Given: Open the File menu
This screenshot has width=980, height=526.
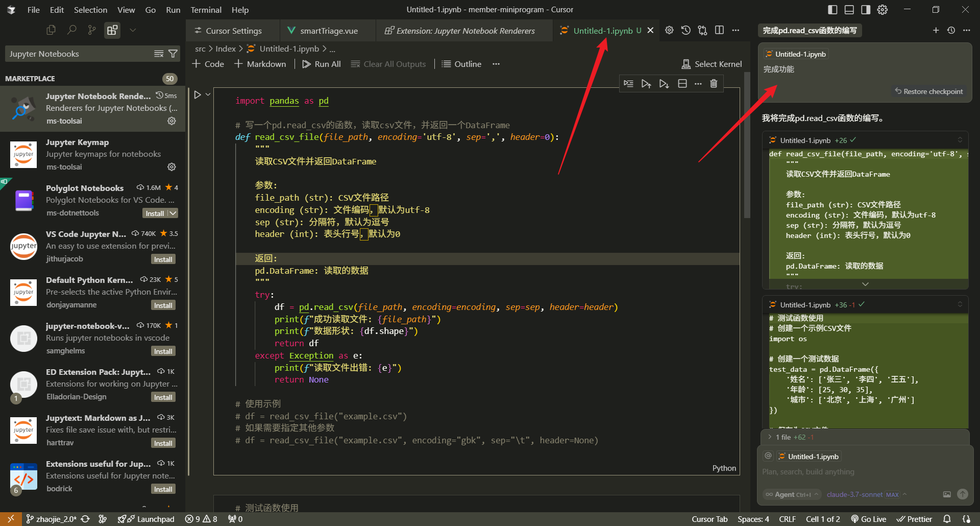Looking at the screenshot, I should [33, 10].
